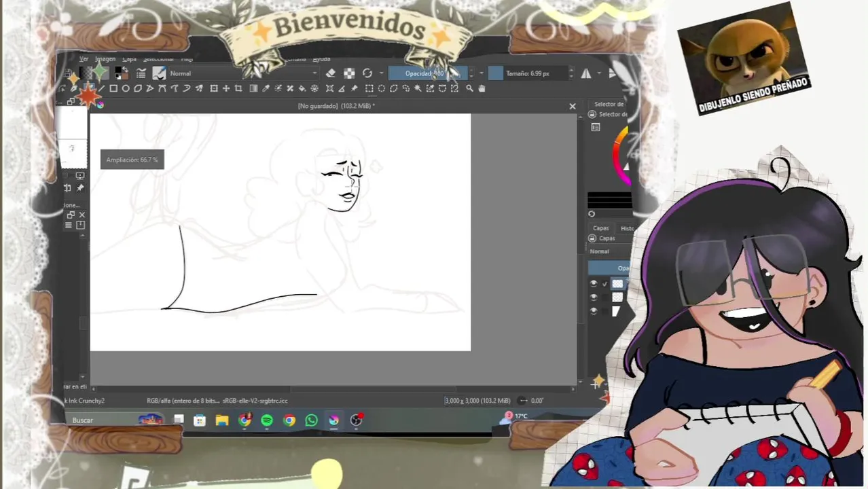Screen dimensions: 868x489
Task: Select the Bezier curve tool
Action: 162,88
